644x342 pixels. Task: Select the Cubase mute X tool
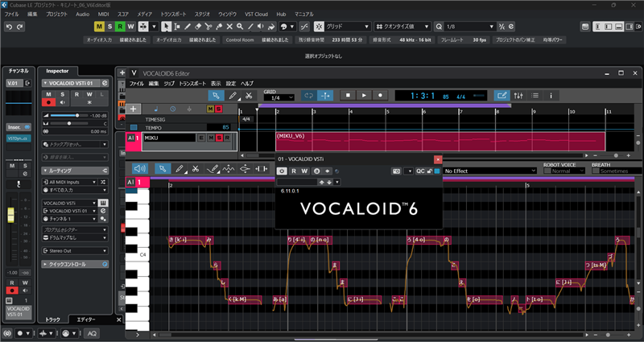point(229,27)
